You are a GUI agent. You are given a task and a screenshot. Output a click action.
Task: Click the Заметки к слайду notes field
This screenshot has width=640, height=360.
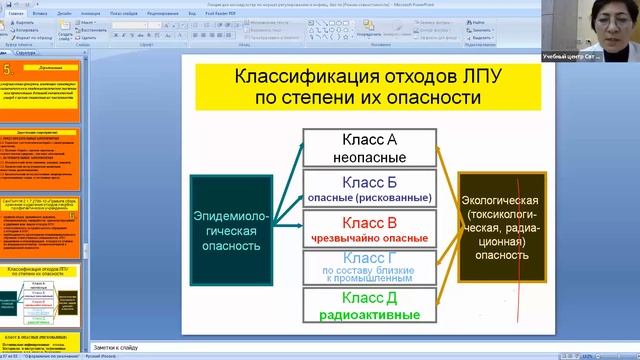pyautogui.click(x=363, y=347)
